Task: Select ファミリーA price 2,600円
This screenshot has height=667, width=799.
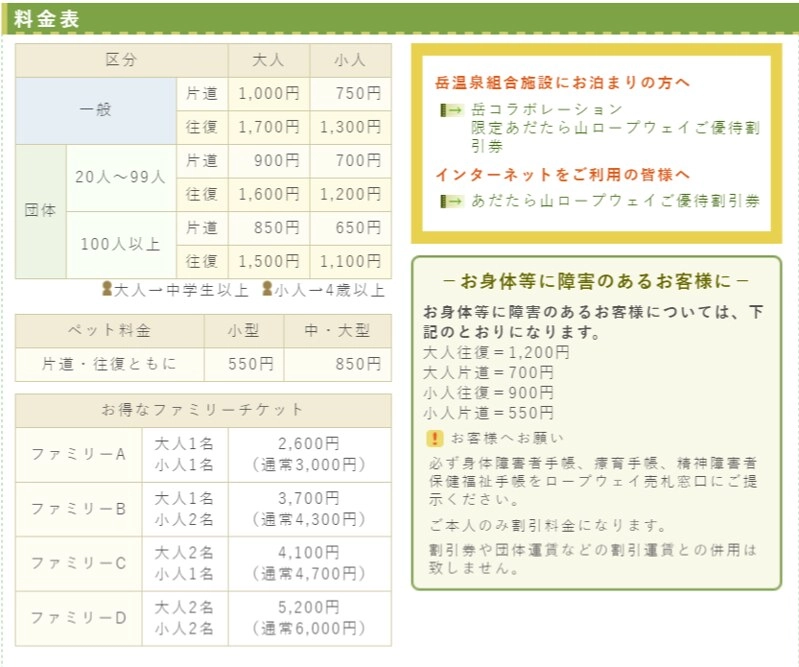Action: point(309,443)
